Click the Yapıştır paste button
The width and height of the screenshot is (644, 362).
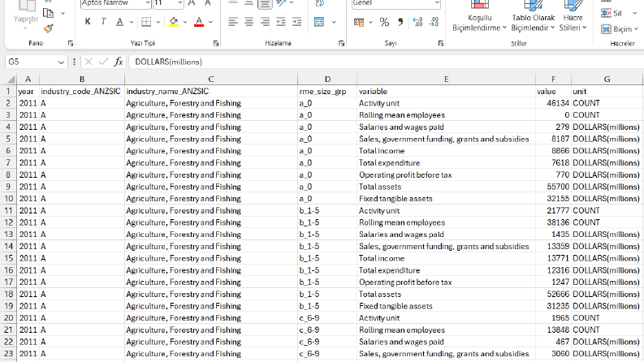(x=26, y=15)
